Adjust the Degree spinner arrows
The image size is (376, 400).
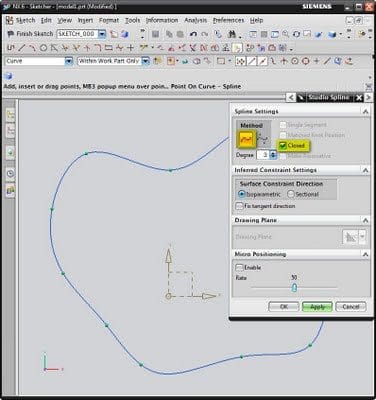[x=273, y=155]
